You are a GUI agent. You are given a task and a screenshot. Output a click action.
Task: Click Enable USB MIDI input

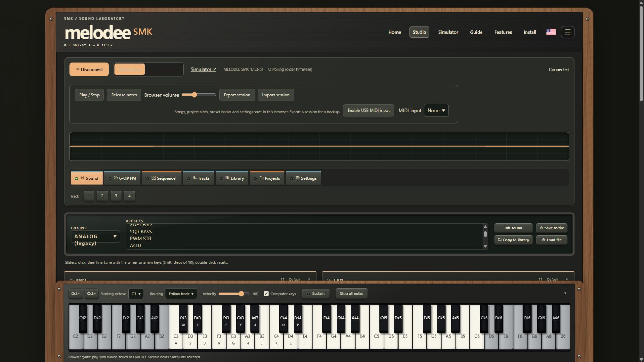(x=368, y=110)
